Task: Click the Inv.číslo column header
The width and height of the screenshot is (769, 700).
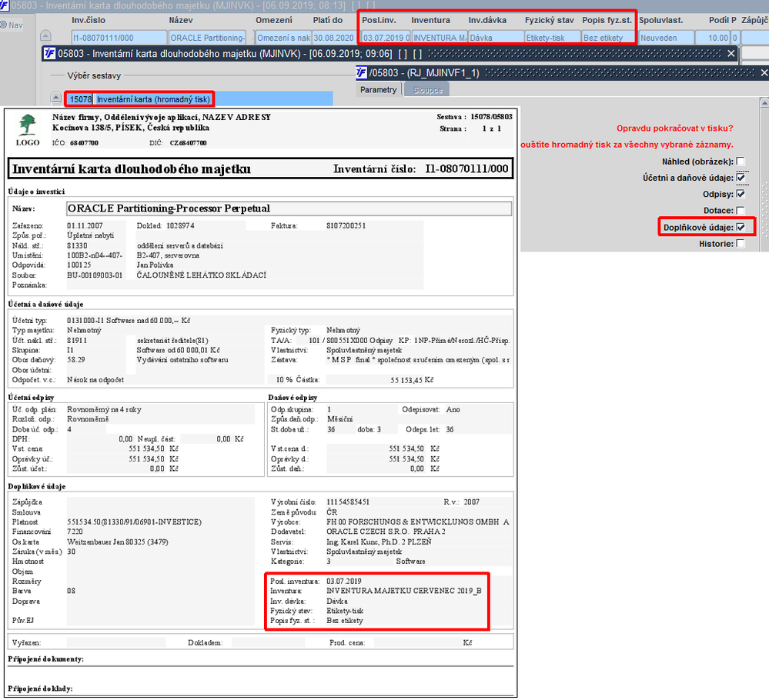Action: (x=89, y=20)
